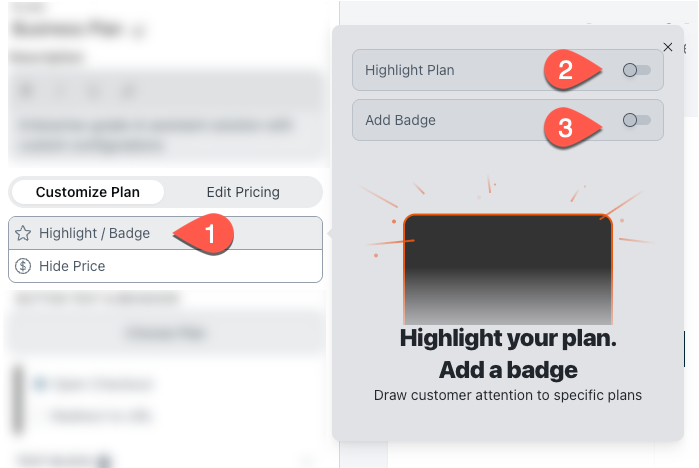Screen dimensions: 699x468
Task: Turn on the Add Badge switch
Action: click(x=636, y=120)
